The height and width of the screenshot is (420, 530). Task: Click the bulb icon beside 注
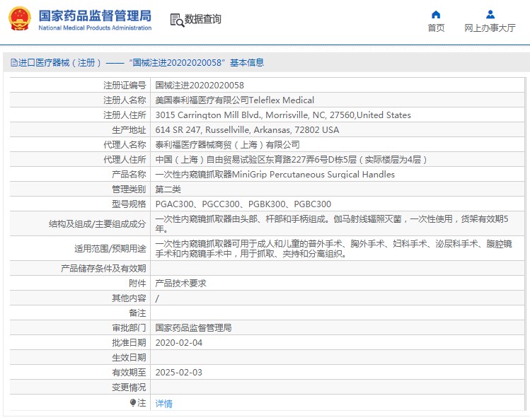pyautogui.click(x=133, y=402)
